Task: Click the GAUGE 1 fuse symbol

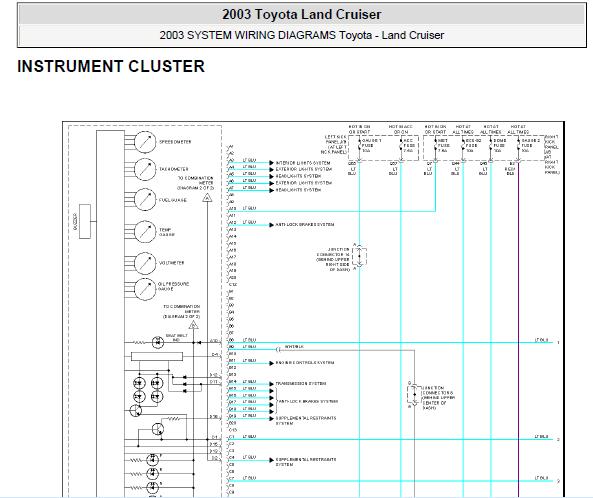Action: [359, 146]
